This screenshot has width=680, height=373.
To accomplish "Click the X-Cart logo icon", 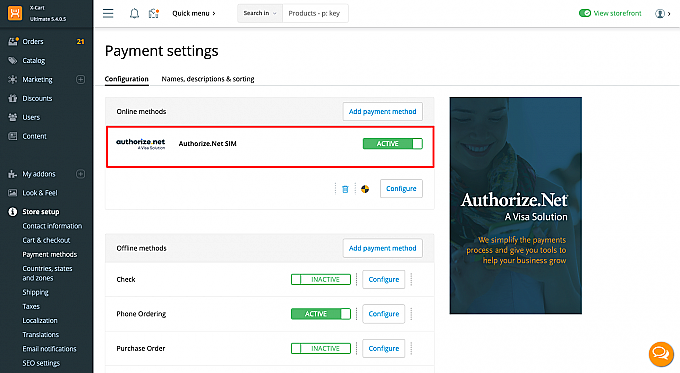I will 15,13.
